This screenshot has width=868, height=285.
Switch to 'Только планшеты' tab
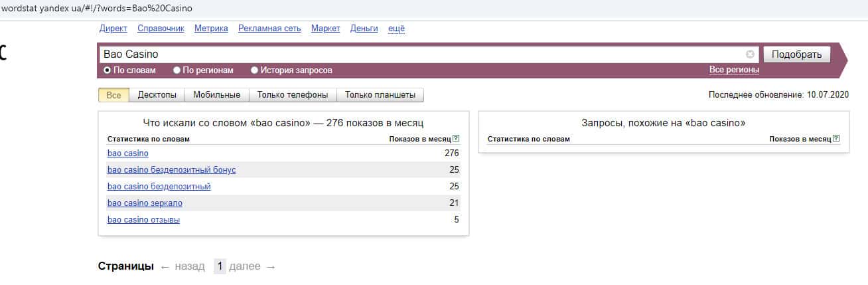380,95
